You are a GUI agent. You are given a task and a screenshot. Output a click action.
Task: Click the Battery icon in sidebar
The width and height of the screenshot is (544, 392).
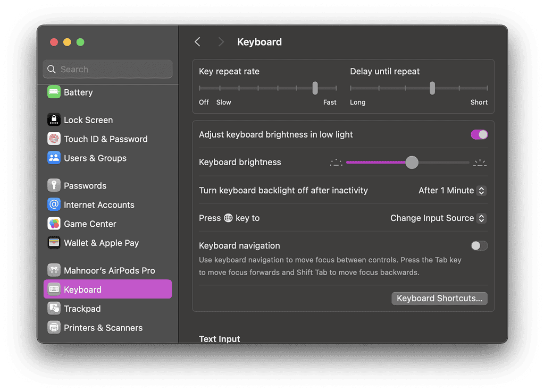[54, 92]
